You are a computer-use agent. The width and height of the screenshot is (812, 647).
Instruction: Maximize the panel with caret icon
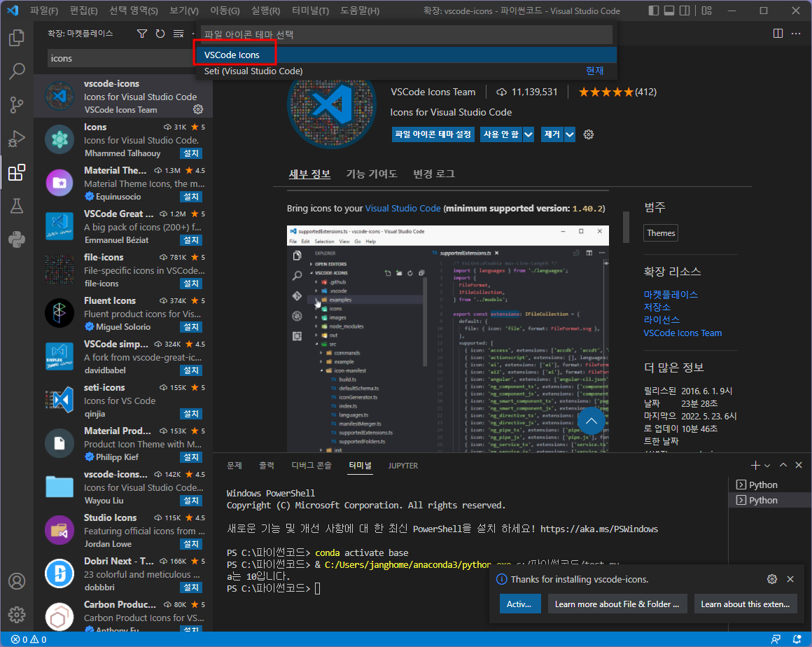(x=783, y=465)
